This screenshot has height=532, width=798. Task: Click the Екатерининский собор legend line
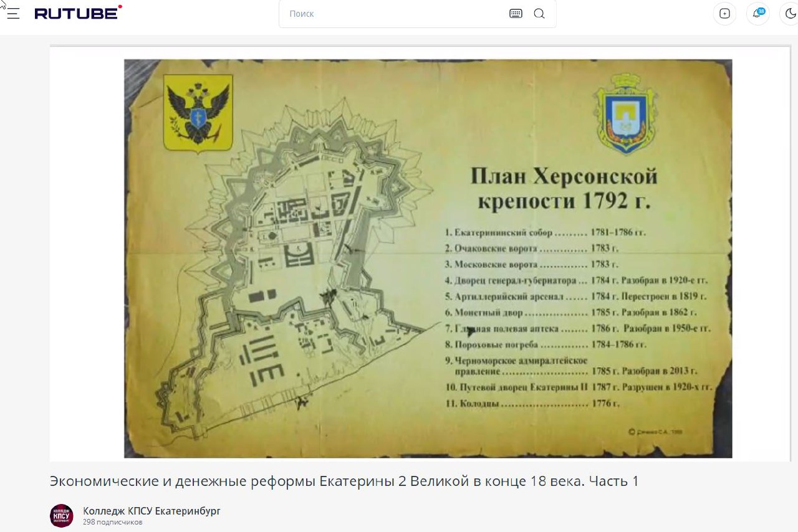pos(545,232)
